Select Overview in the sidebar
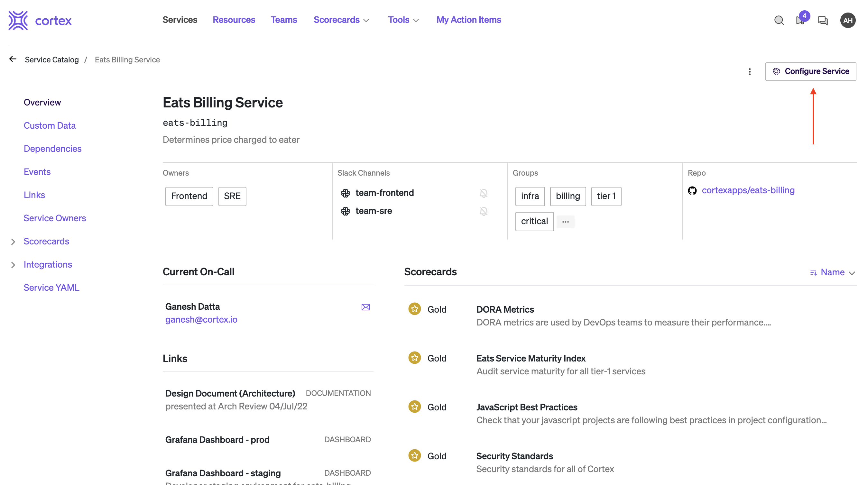This screenshot has height=485, width=868. tap(42, 102)
